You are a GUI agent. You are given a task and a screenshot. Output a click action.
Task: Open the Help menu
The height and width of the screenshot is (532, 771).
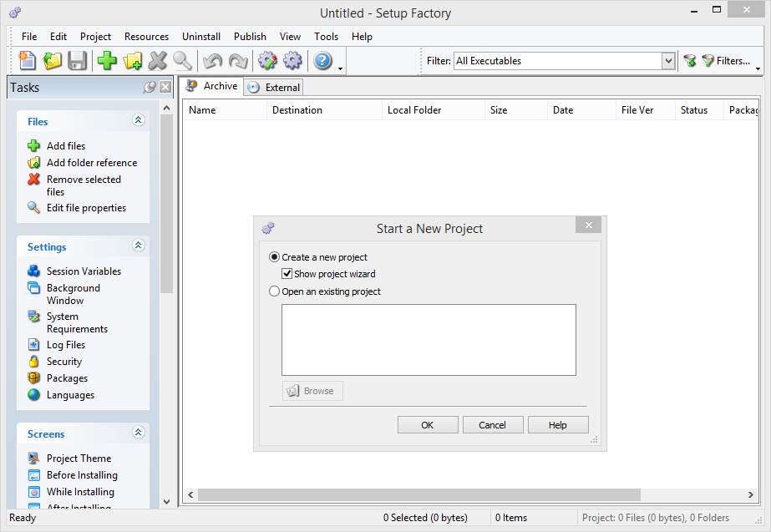pos(362,37)
